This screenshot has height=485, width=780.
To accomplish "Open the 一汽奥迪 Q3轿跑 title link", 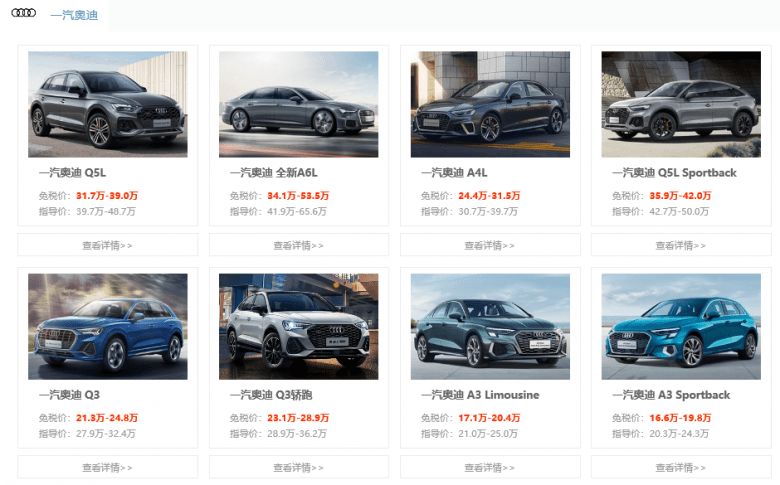I will point(271,395).
